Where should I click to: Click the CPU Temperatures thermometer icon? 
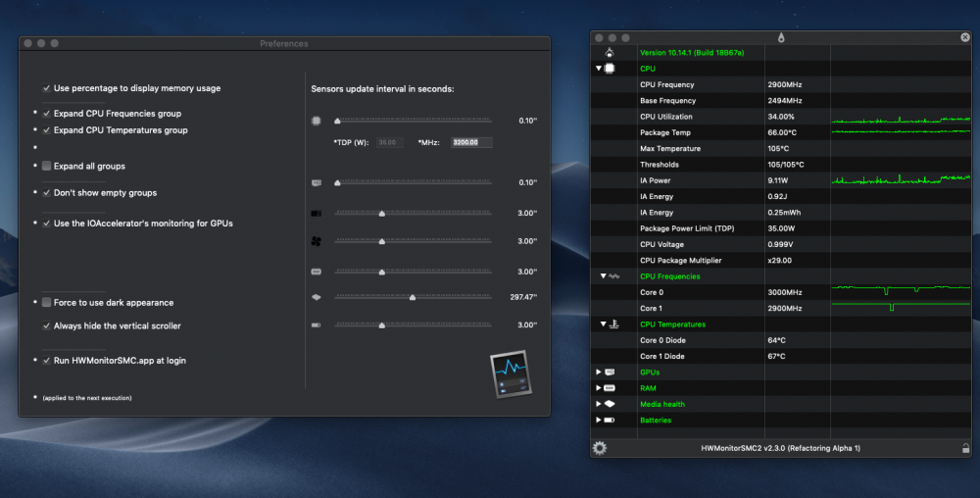point(613,324)
